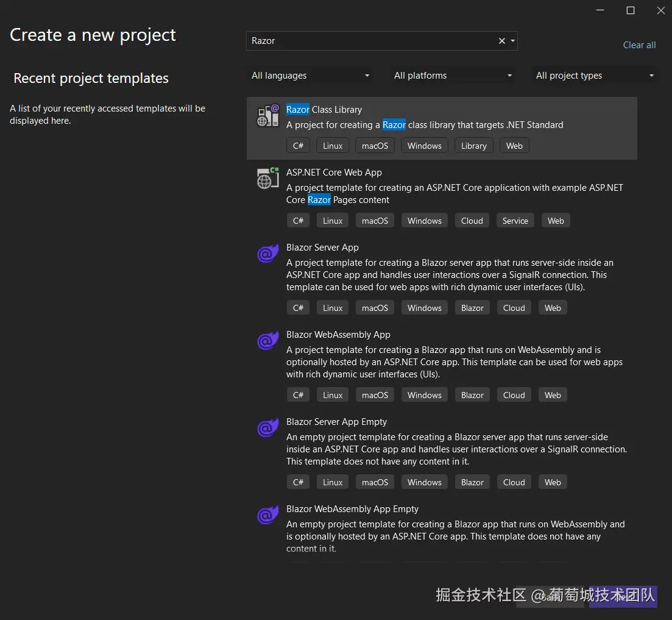Click macOS tag under Blazor WebAssembly App description
672x620 pixels.
(375, 395)
